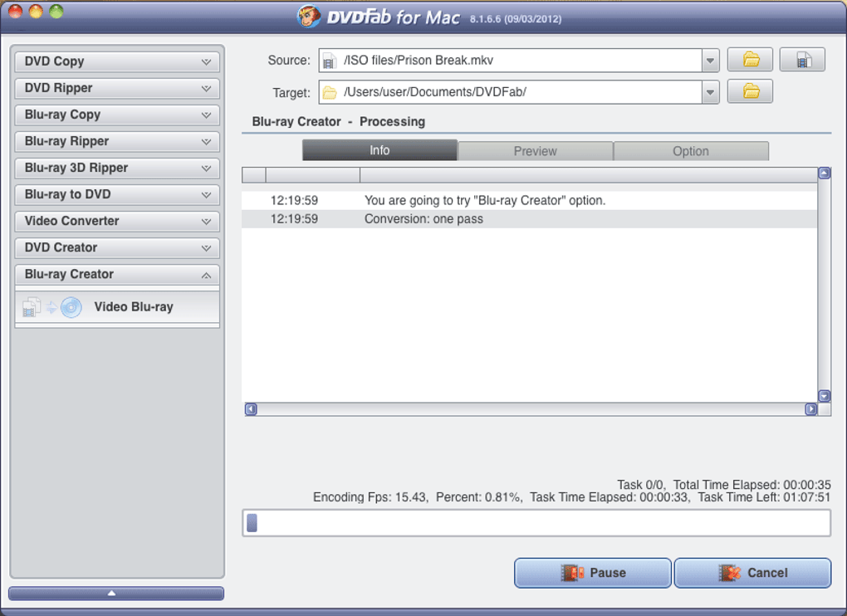Expand the Blu-ray Copy section

point(117,115)
